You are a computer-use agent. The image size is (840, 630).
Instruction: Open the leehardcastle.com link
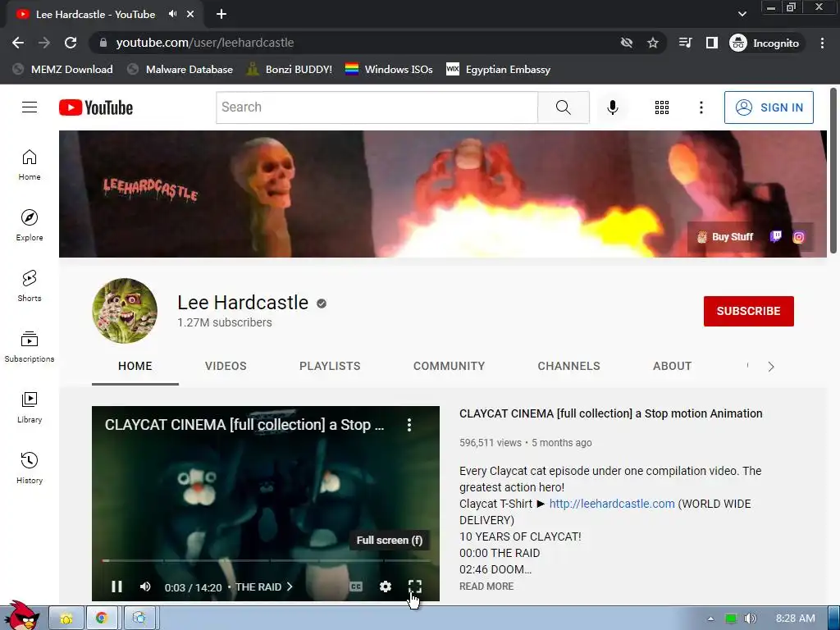click(612, 504)
